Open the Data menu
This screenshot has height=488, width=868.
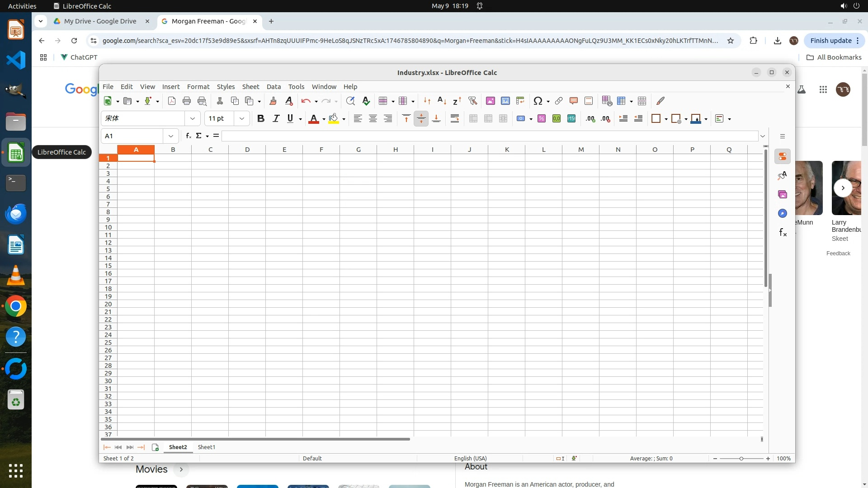tap(274, 86)
